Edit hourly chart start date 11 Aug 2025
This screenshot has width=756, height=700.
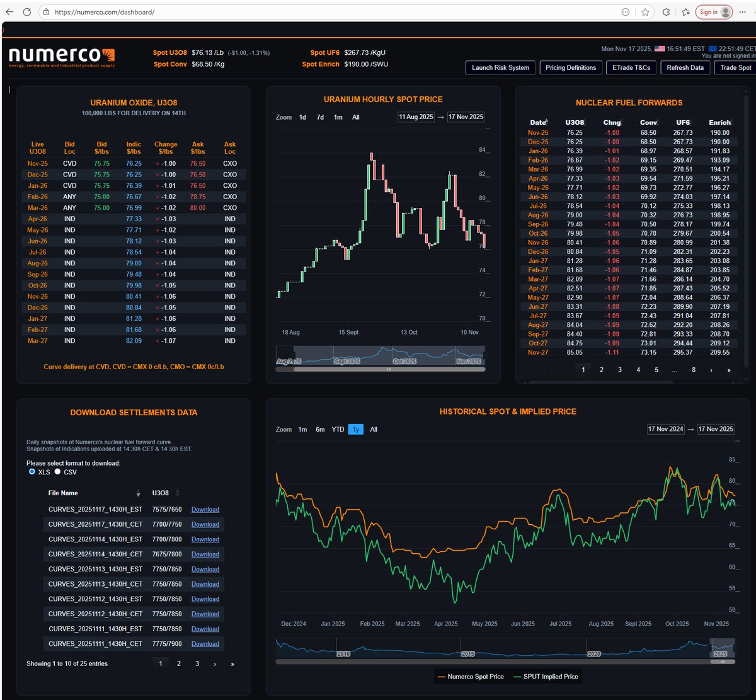[416, 117]
